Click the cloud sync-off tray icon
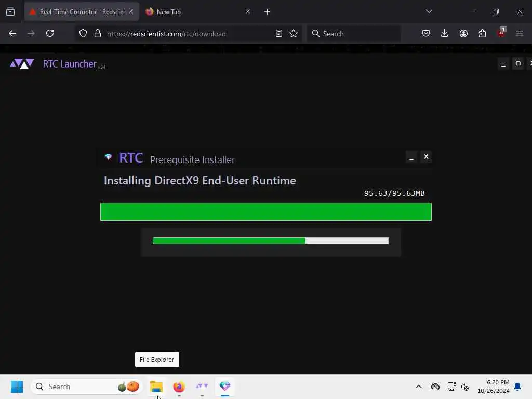This screenshot has height=399, width=532. (435, 387)
